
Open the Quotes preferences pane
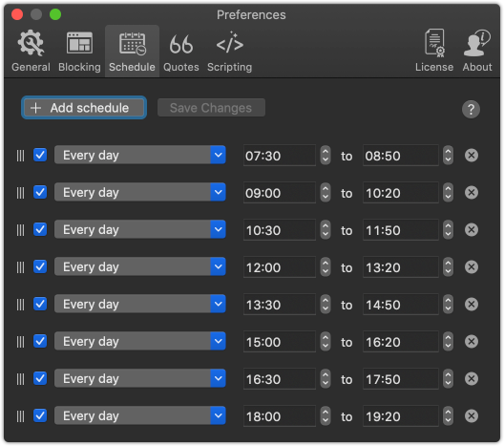181,52
